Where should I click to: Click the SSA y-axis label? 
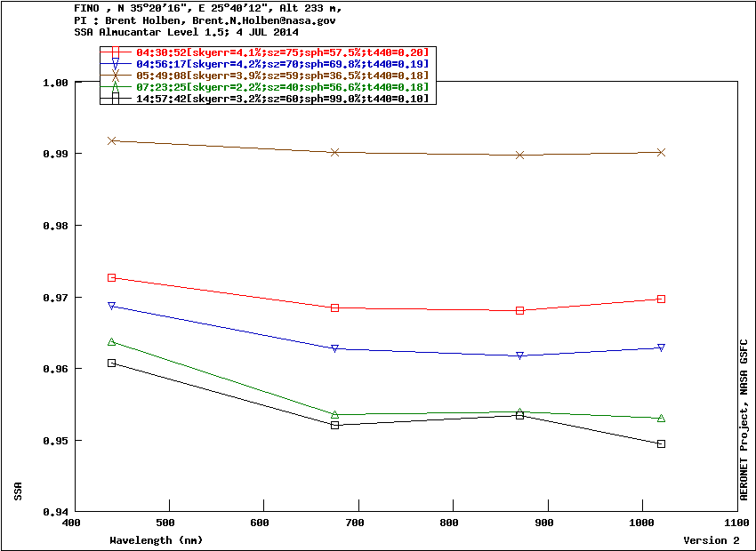[x=18, y=491]
